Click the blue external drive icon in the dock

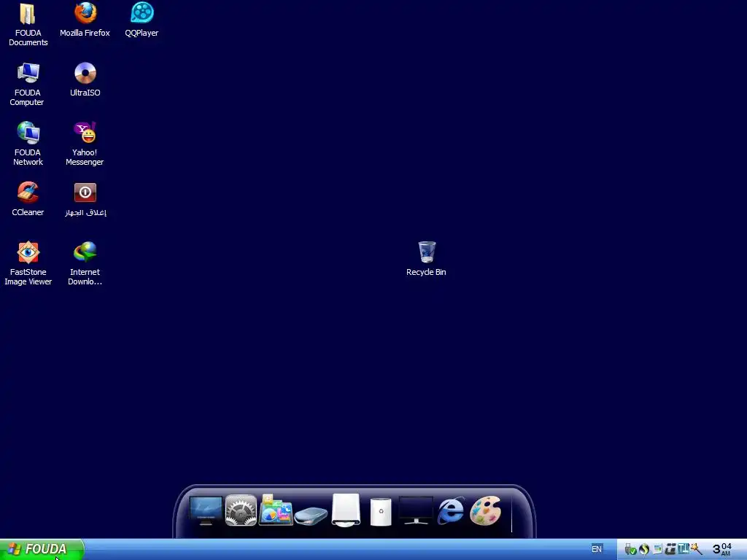[311, 516]
